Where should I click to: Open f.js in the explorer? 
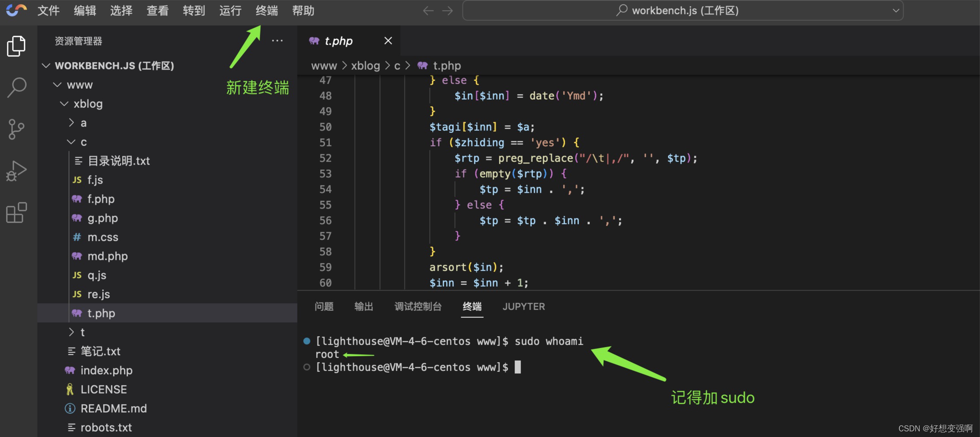(x=167, y=180)
